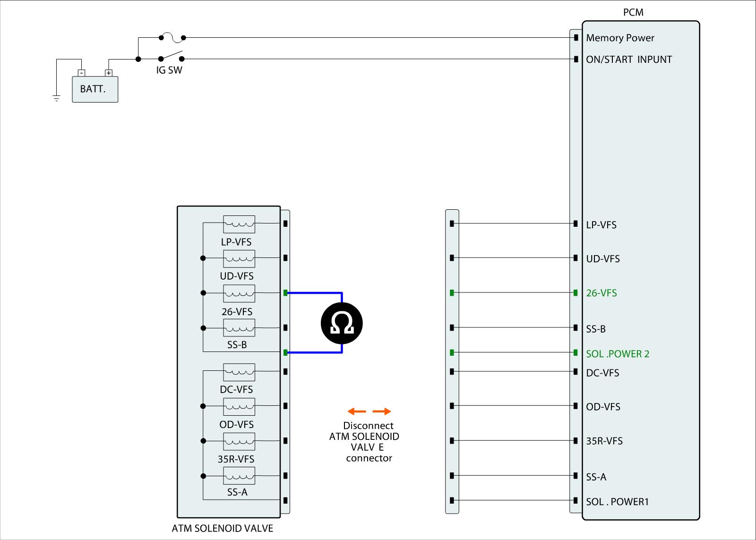
Task: Click the ground symbol left of battery
Action: tap(56, 98)
